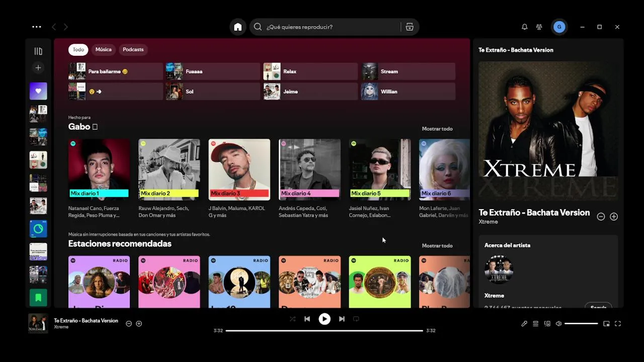This screenshot has height=362, width=644.
Task: Select the Todo filter chip
Action: click(x=78, y=50)
